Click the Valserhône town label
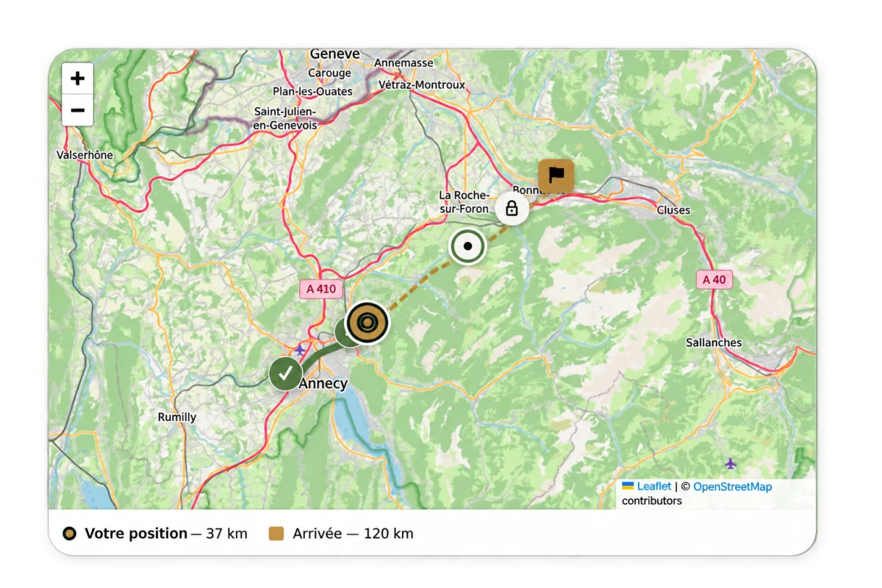This screenshot has height=588, width=882. click(x=85, y=155)
